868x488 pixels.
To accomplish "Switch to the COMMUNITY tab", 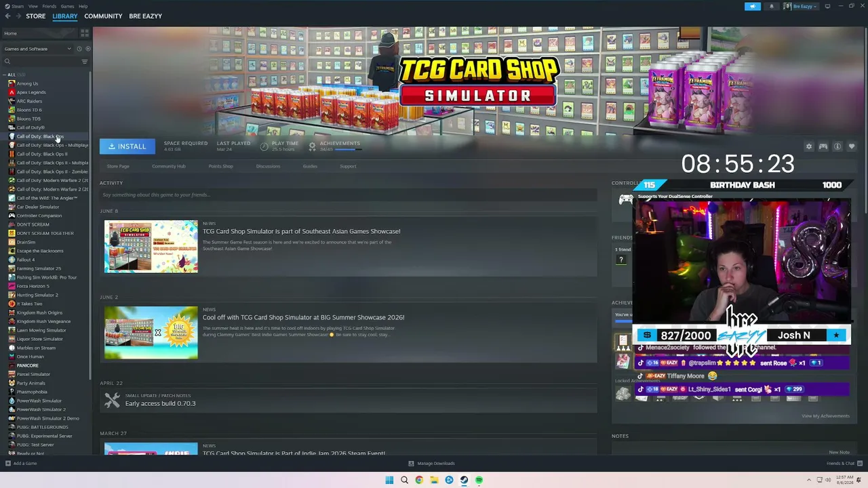I will 103,16.
